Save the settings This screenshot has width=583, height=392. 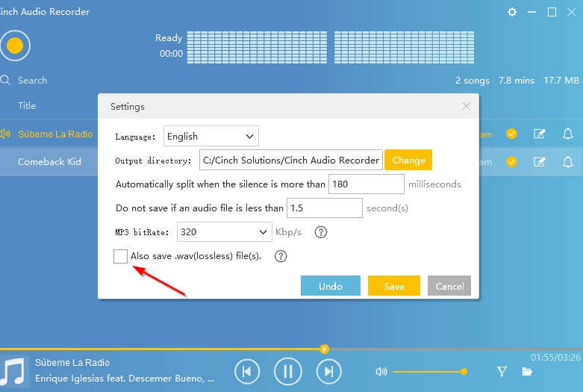pos(394,286)
